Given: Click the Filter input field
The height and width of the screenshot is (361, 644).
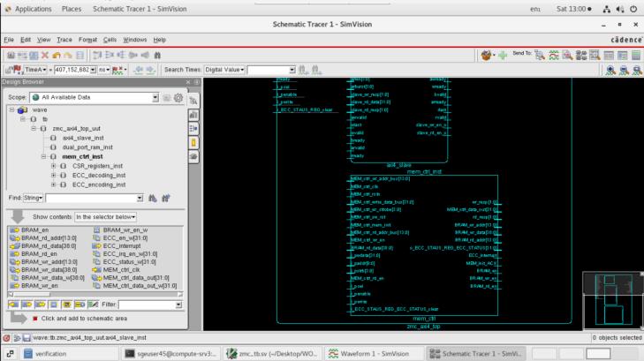Looking at the screenshot, I should click(150, 305).
